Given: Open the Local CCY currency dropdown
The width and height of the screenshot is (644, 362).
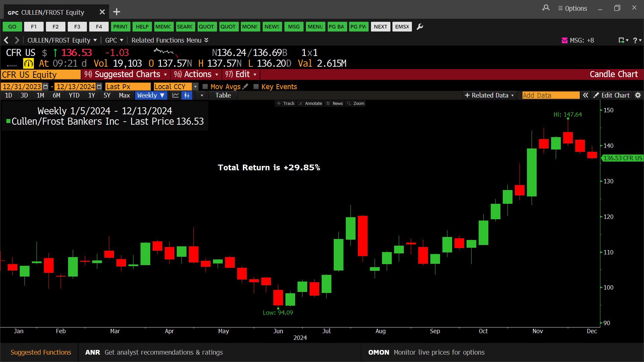Looking at the screenshot, I should (195, 86).
